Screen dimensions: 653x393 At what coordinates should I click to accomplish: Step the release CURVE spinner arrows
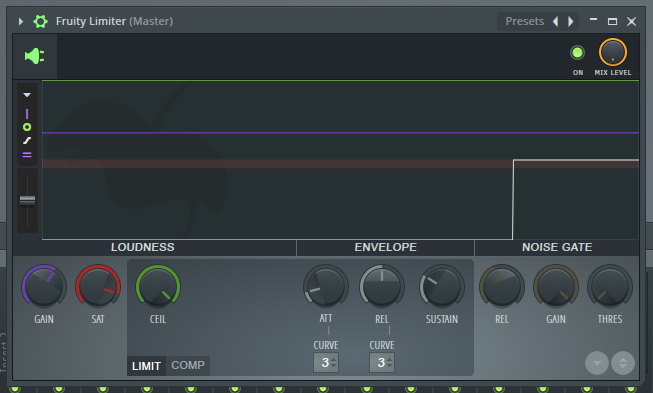point(389,363)
